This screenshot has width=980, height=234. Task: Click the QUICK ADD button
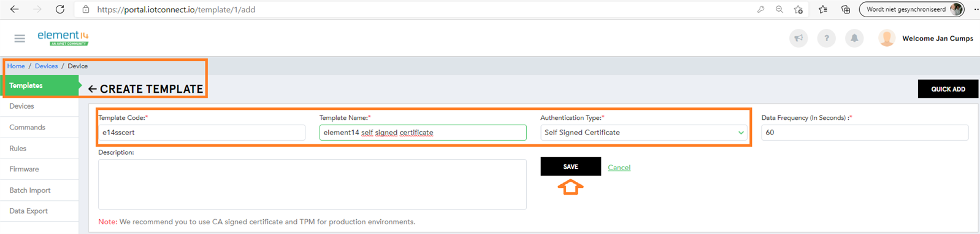(948, 89)
